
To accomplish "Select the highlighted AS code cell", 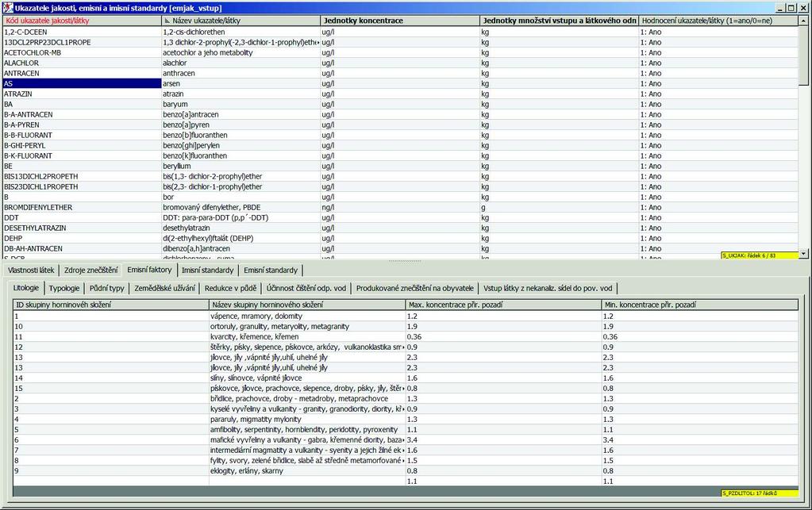I will click(83, 84).
